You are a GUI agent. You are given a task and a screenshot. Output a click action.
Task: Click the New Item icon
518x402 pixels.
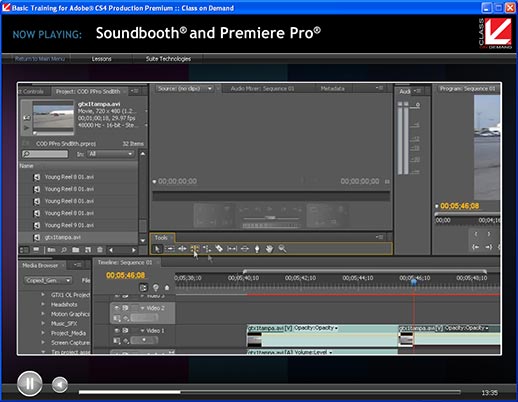pos(88,250)
